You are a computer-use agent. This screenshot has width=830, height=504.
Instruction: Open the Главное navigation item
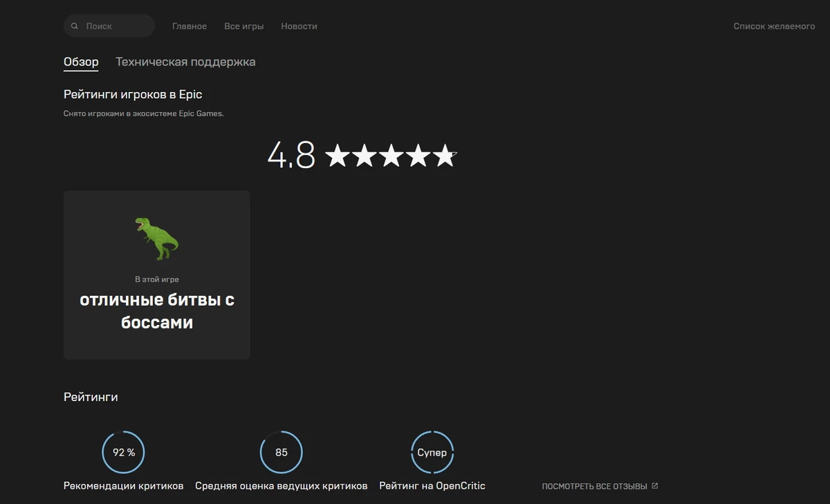click(x=190, y=26)
